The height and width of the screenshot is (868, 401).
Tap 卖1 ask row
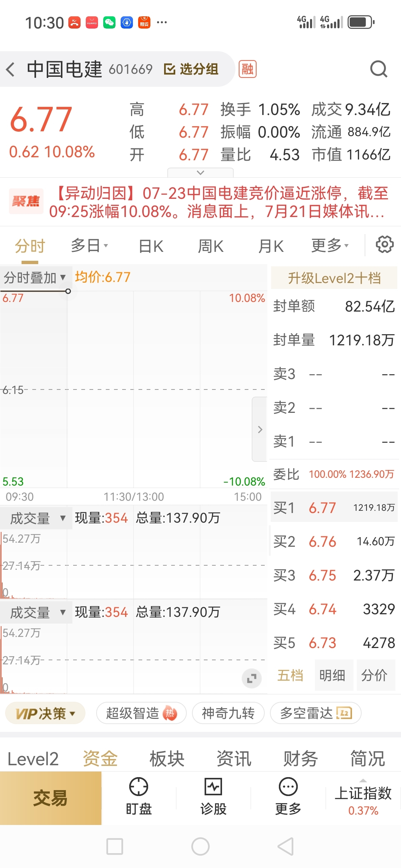334,442
